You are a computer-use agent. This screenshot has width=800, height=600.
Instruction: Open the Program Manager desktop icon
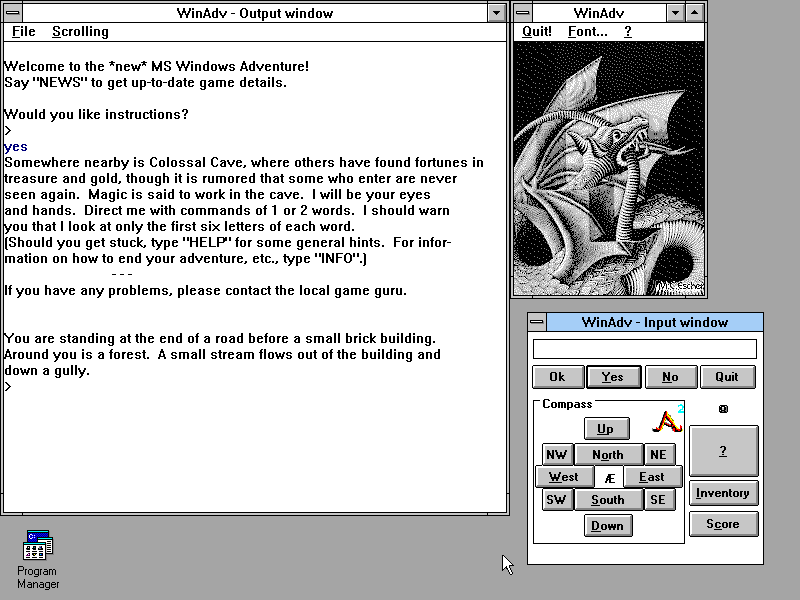click(x=38, y=546)
